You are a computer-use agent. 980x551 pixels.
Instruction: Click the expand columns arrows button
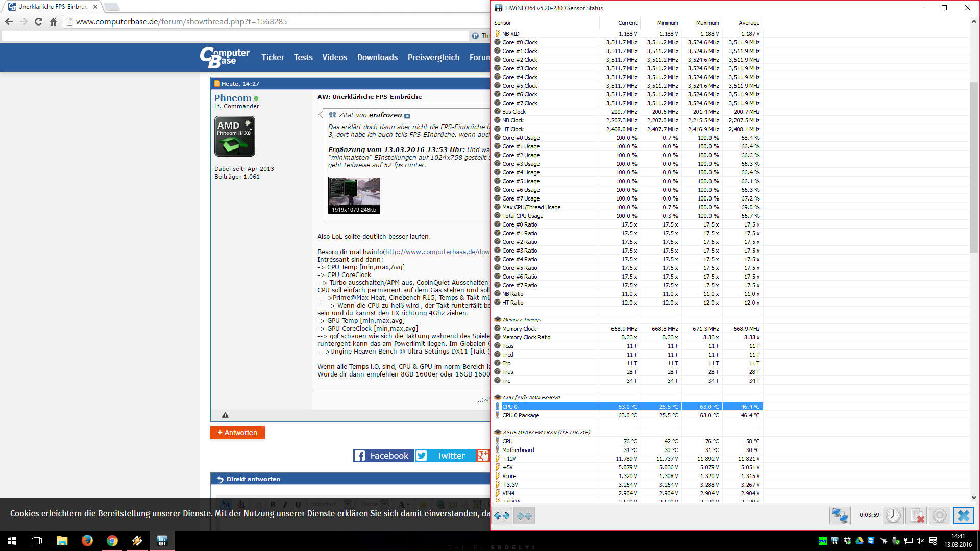502,516
